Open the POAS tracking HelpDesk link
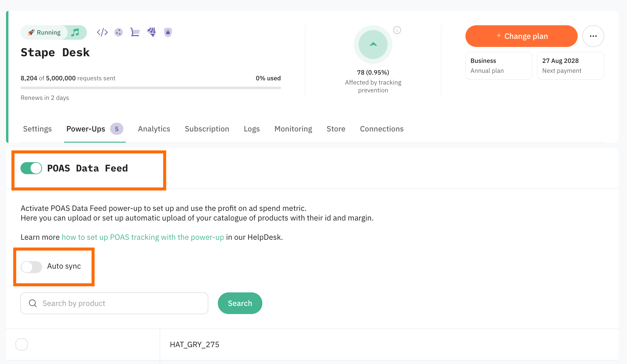This screenshot has height=364, width=627. (x=143, y=237)
